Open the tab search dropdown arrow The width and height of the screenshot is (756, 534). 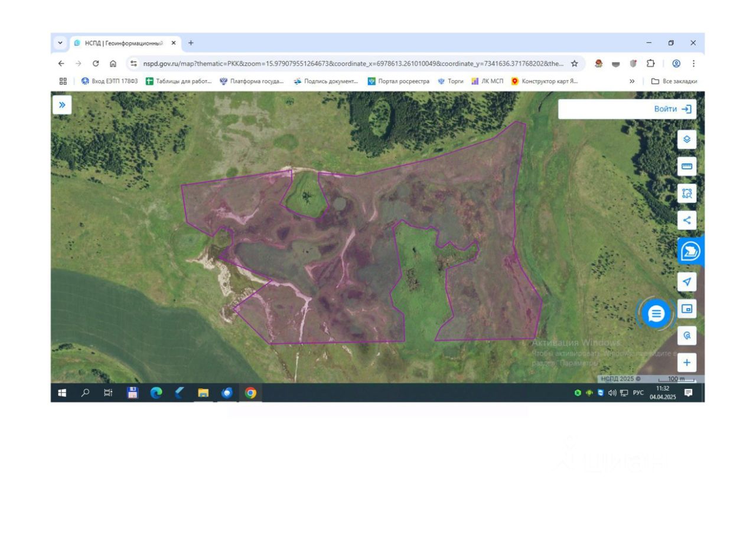tap(60, 43)
